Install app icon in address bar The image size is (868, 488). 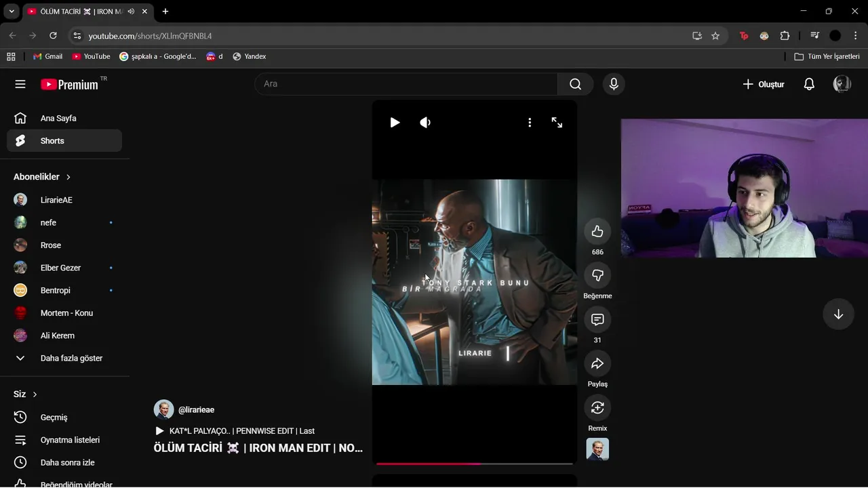coord(696,36)
